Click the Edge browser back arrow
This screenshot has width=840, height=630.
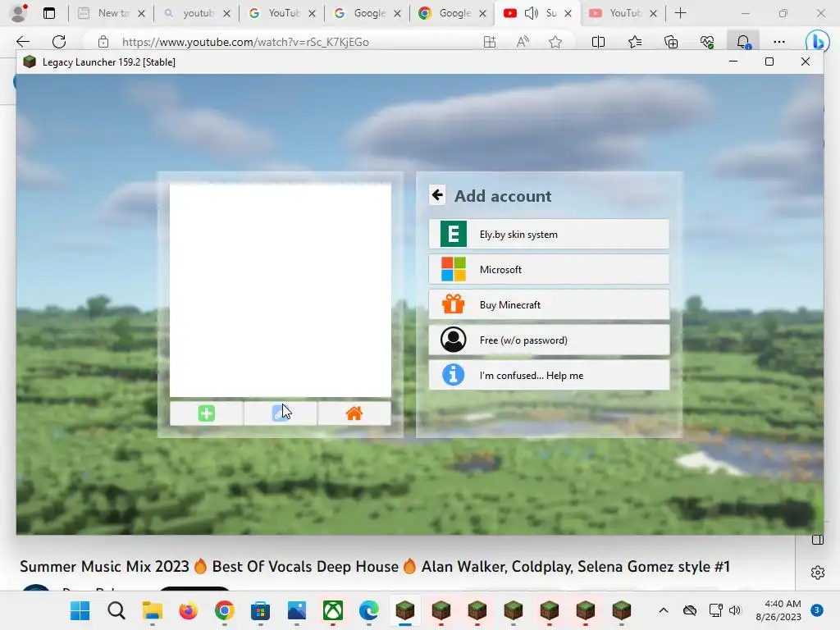coord(22,42)
